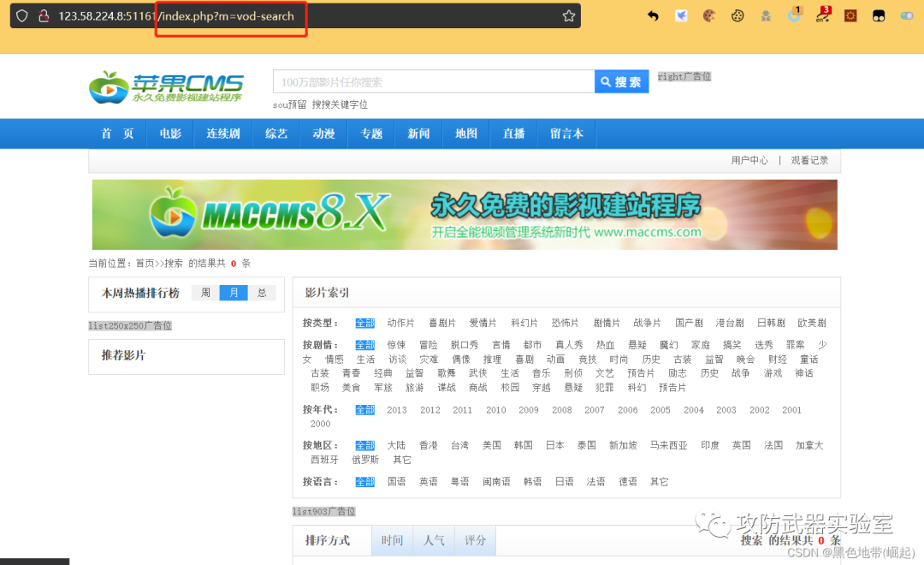This screenshot has height=565, width=924.
Task: Filter by type 科幻片
Action: [x=524, y=324]
